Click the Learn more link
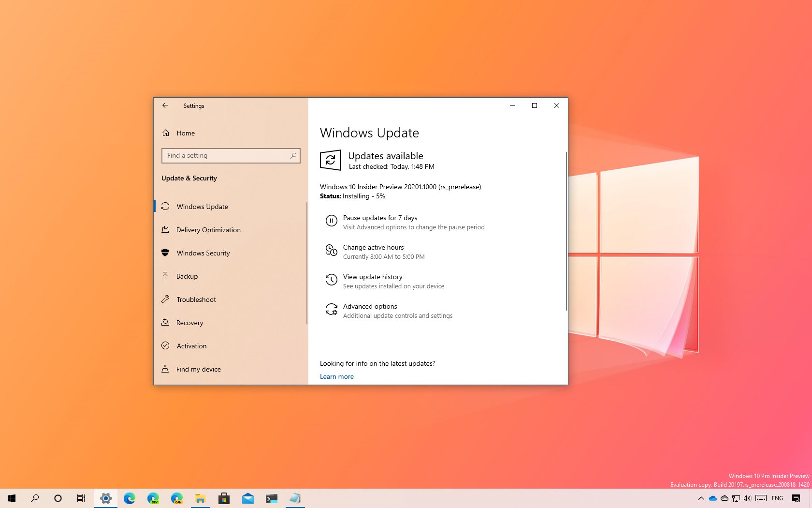The width and height of the screenshot is (812, 508). pos(337,377)
